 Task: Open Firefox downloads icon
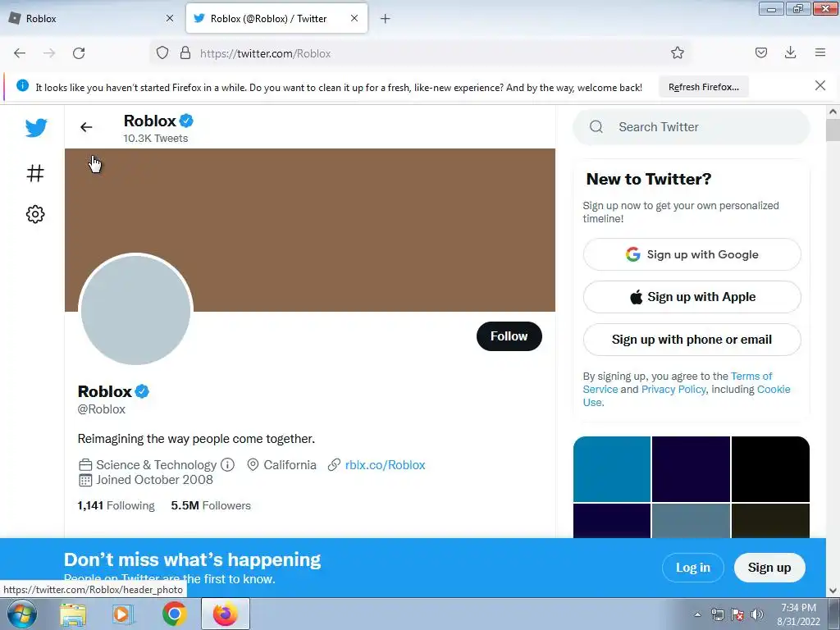point(790,52)
